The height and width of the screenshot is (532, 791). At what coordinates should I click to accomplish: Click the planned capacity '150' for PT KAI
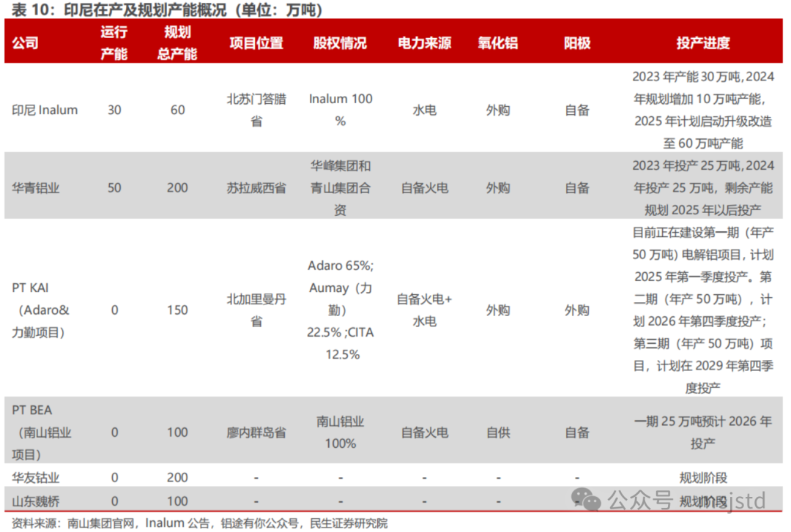click(x=177, y=310)
